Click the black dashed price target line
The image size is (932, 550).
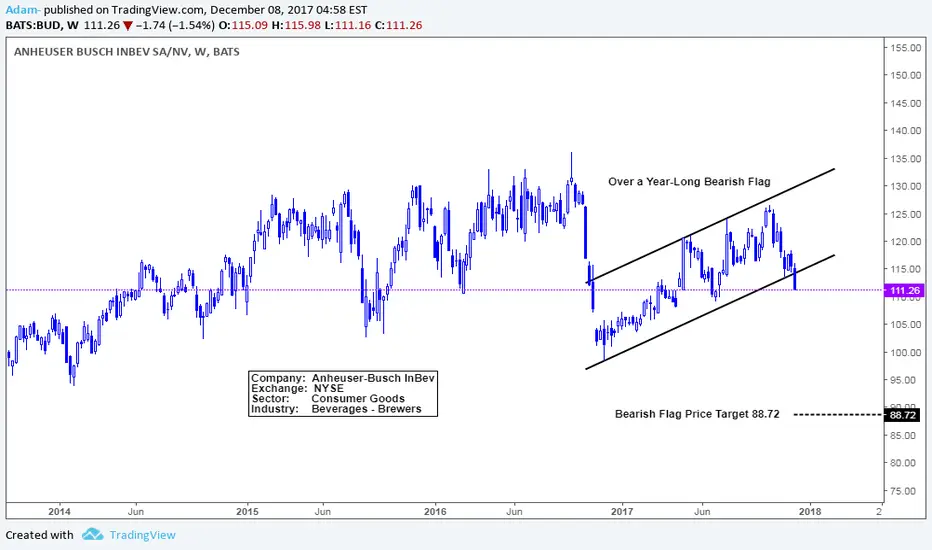[839, 414]
